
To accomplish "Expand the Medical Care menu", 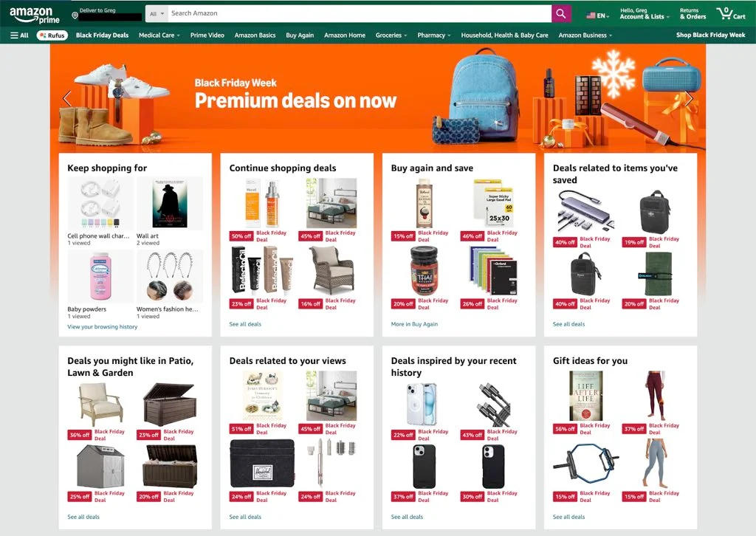I will coord(159,35).
